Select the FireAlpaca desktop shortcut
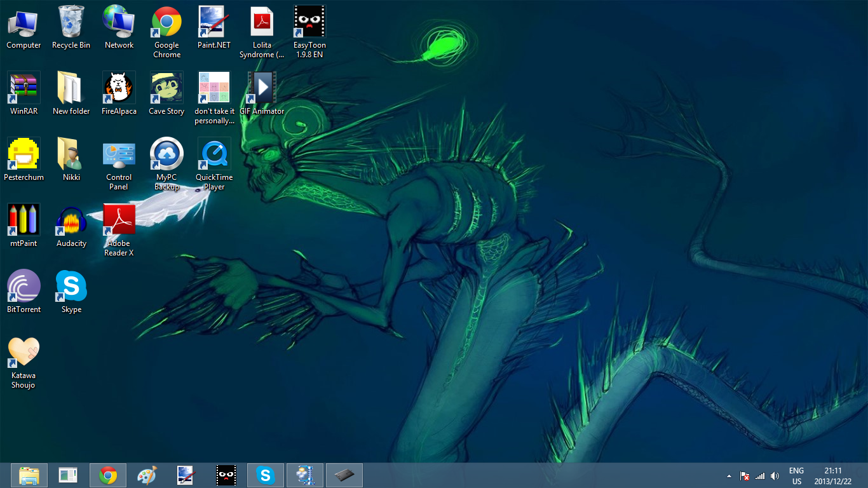 tap(119, 93)
